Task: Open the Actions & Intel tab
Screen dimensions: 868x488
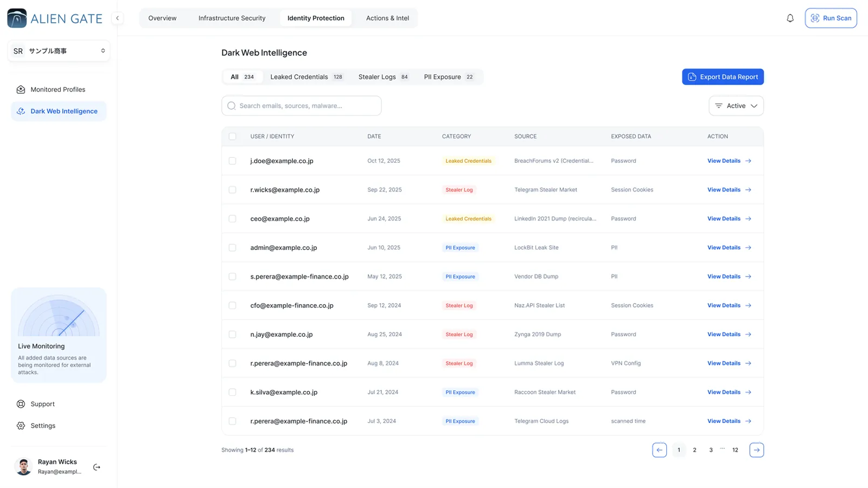Action: coord(387,18)
